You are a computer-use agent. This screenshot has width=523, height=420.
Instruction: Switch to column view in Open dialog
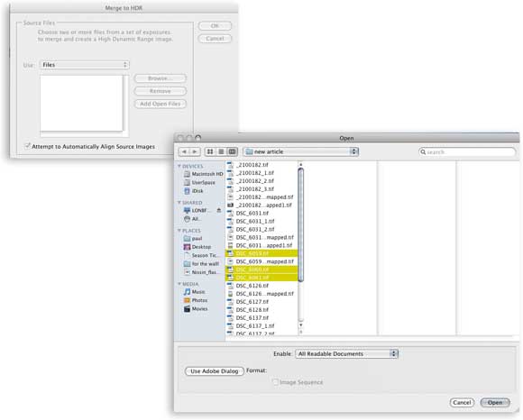(232, 151)
